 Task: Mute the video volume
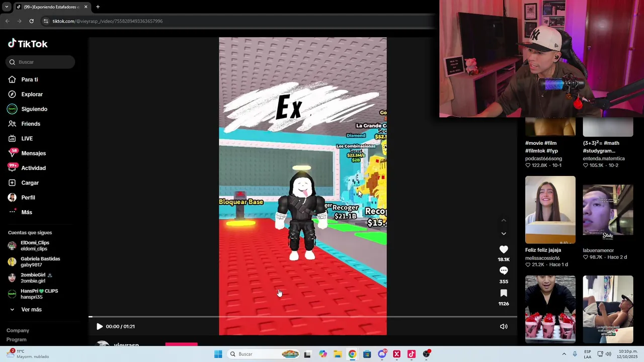[x=504, y=326]
